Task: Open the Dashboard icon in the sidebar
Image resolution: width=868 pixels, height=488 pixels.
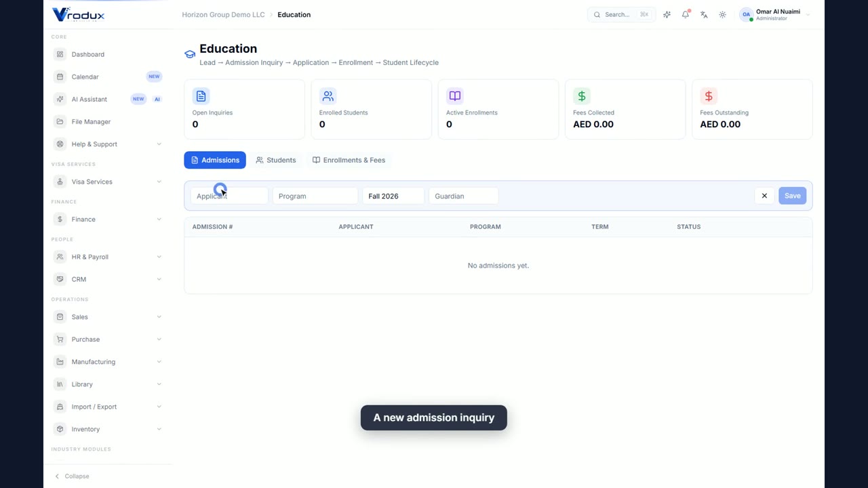Action: [x=60, y=54]
